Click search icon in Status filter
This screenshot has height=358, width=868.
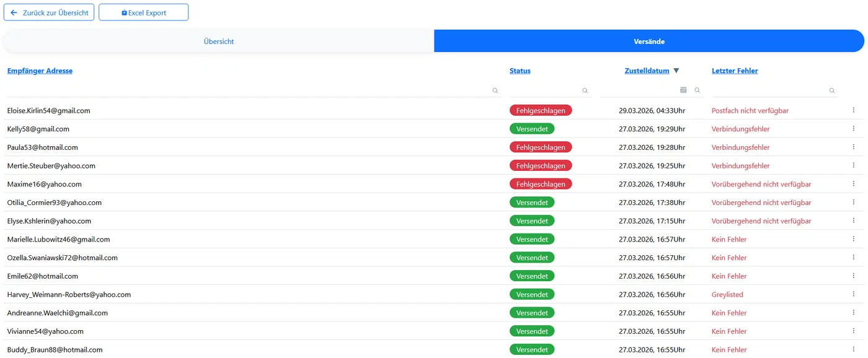coord(585,90)
